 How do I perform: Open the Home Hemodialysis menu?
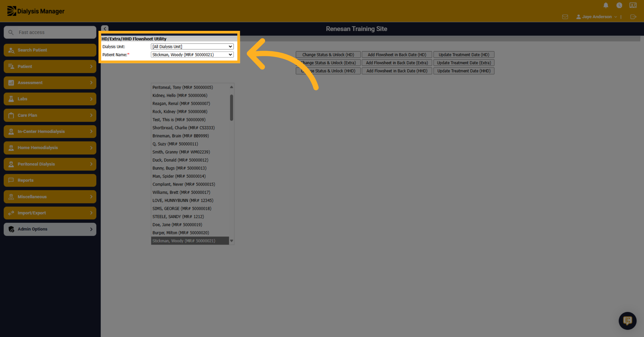pos(50,148)
